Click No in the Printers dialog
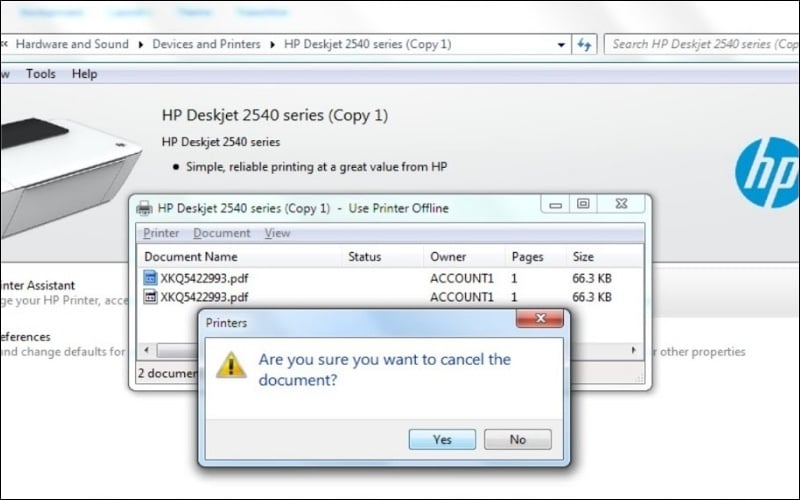 (x=517, y=439)
